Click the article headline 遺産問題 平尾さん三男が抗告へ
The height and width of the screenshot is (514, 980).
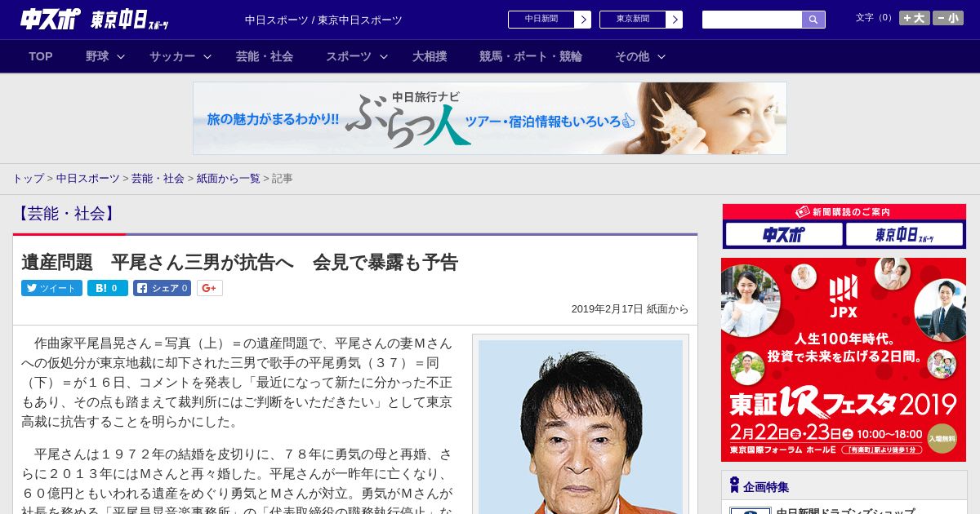(x=239, y=262)
